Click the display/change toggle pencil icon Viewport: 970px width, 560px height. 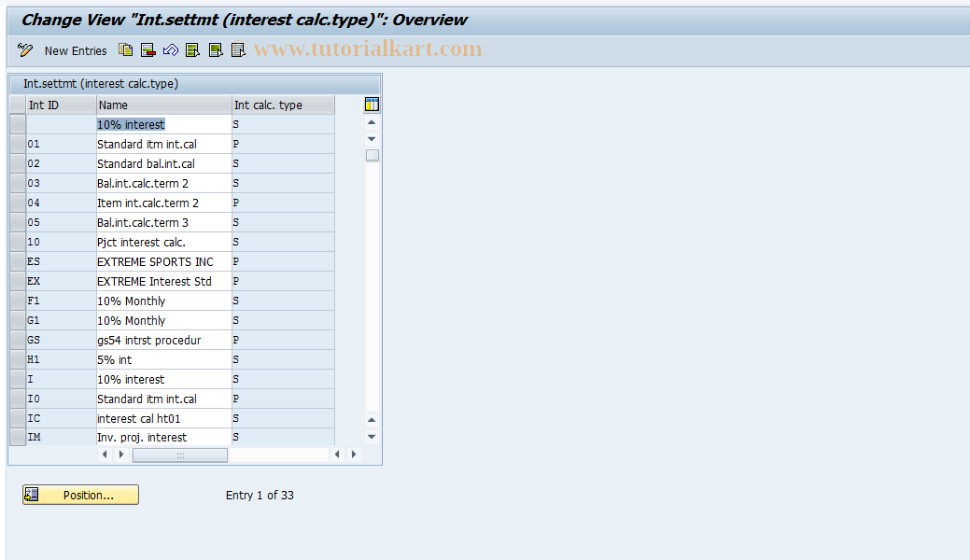click(x=25, y=50)
